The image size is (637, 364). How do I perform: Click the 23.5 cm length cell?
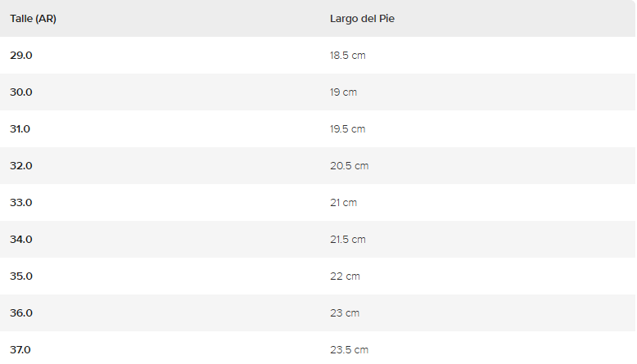pos(349,350)
